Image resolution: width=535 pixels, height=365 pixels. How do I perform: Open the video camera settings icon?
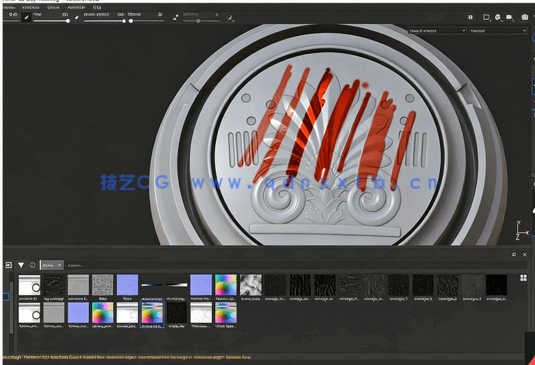pyautogui.click(x=510, y=17)
